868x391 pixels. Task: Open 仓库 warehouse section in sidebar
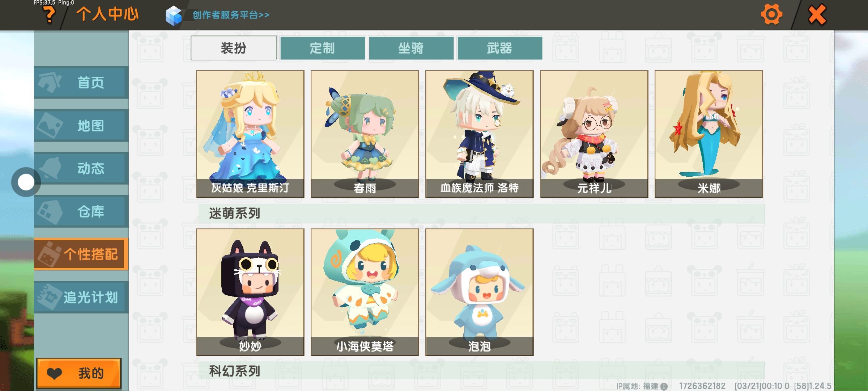tap(81, 211)
